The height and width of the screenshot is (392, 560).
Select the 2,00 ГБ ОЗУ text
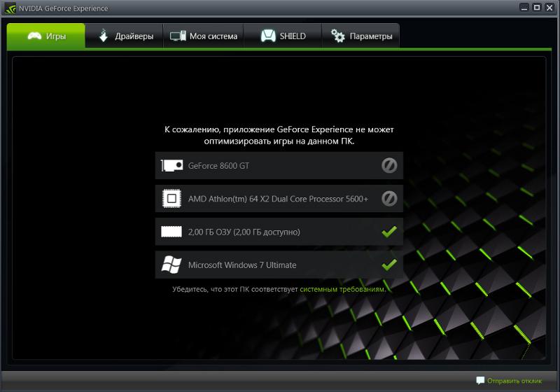244,232
